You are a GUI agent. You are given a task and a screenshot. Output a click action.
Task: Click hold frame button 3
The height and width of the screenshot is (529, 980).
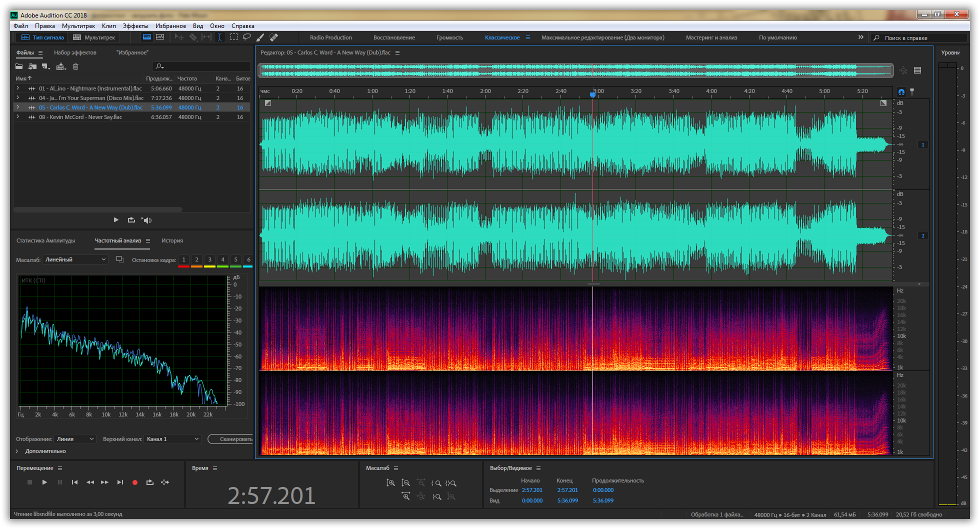(209, 260)
